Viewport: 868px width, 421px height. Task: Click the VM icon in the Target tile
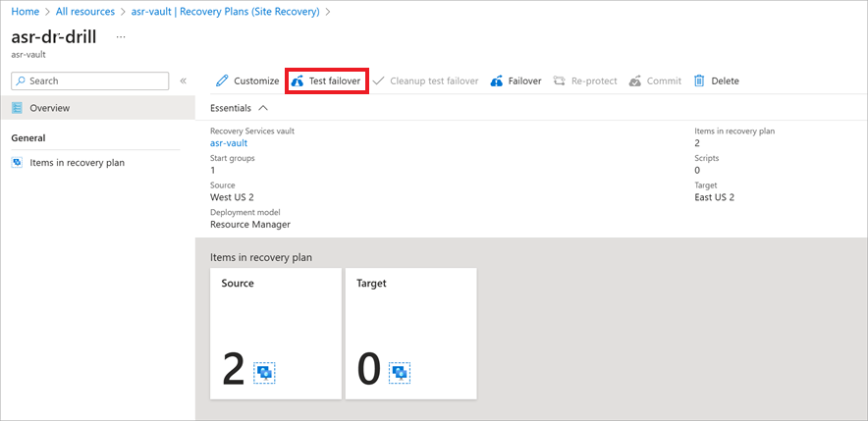point(400,374)
